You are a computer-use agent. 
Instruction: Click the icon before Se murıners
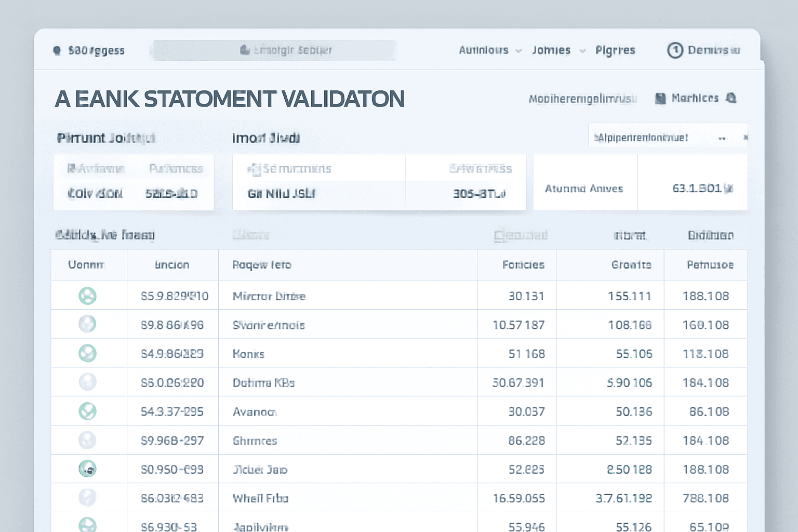(x=254, y=169)
